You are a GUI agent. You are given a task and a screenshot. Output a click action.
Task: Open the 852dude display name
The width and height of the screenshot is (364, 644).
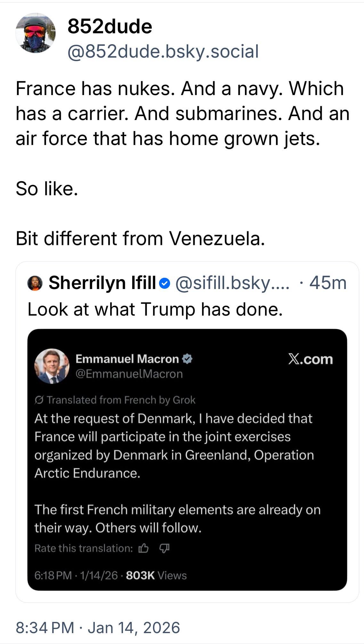[x=110, y=27]
